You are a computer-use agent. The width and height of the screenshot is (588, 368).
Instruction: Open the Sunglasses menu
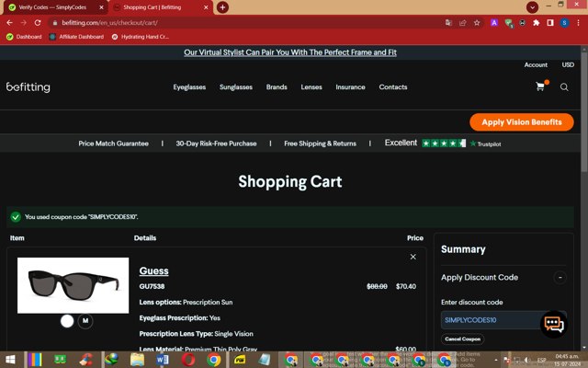(236, 87)
